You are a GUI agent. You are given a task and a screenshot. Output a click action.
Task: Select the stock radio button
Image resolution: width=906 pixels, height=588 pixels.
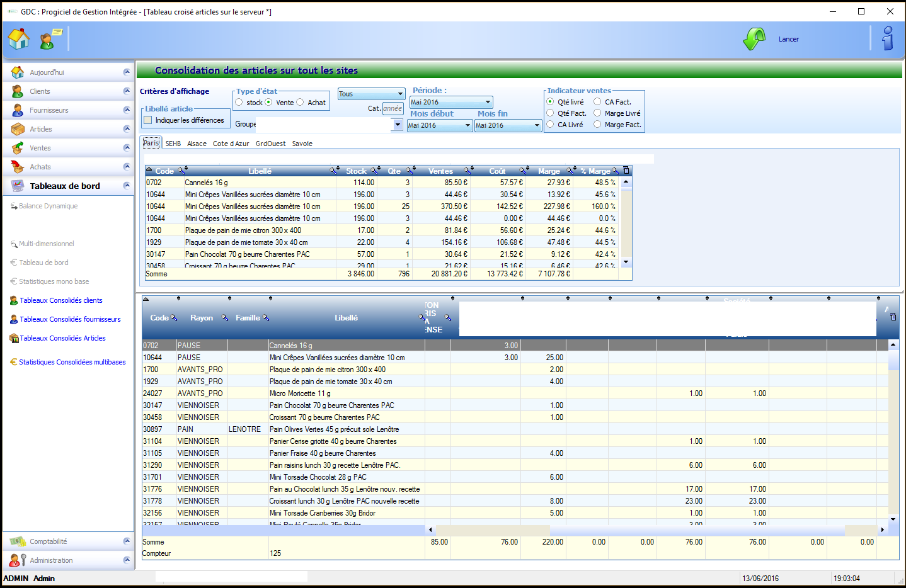click(x=239, y=102)
